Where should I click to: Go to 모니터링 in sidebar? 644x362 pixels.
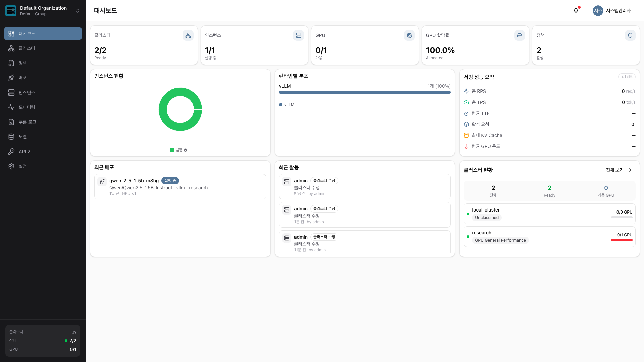tap(43, 107)
